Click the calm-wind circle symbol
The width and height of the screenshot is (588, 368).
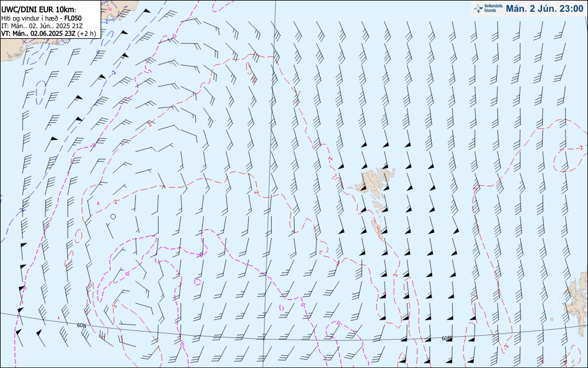click(113, 216)
